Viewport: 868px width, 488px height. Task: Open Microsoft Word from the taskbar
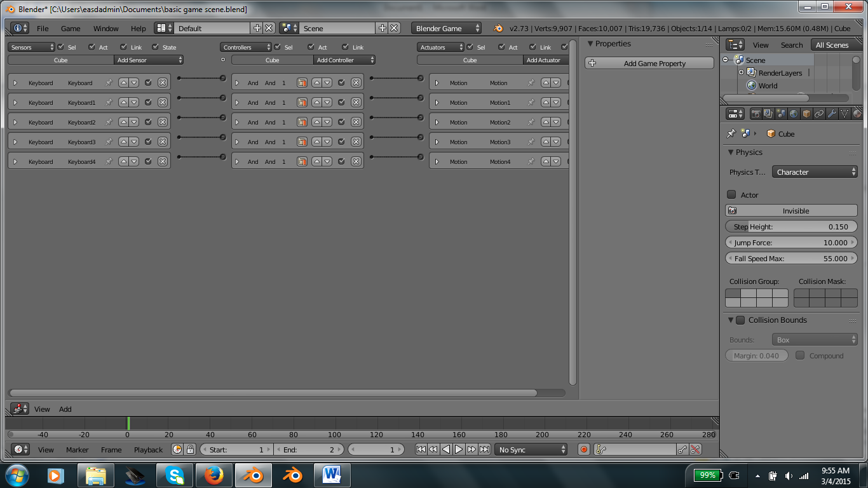[332, 475]
